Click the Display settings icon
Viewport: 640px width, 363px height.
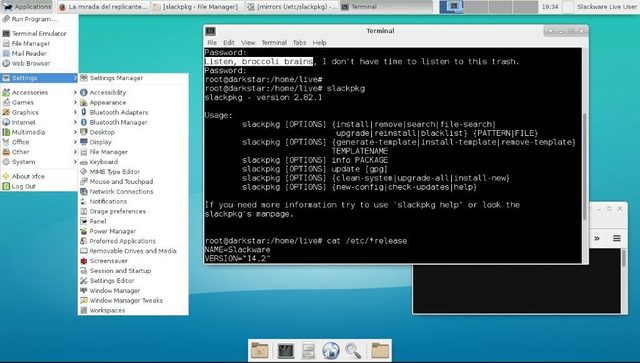(x=84, y=142)
